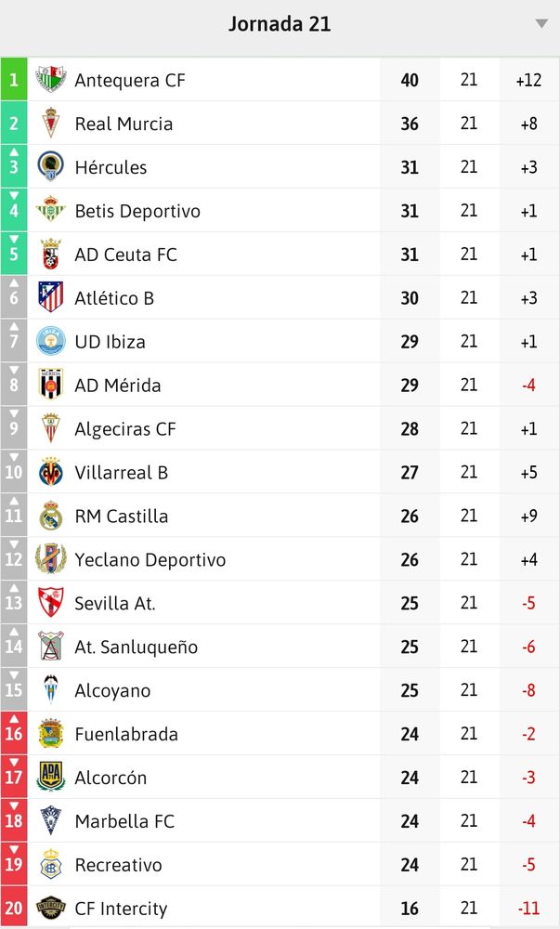Click the Jornada 21 header bar
The image size is (560, 929).
280,24
